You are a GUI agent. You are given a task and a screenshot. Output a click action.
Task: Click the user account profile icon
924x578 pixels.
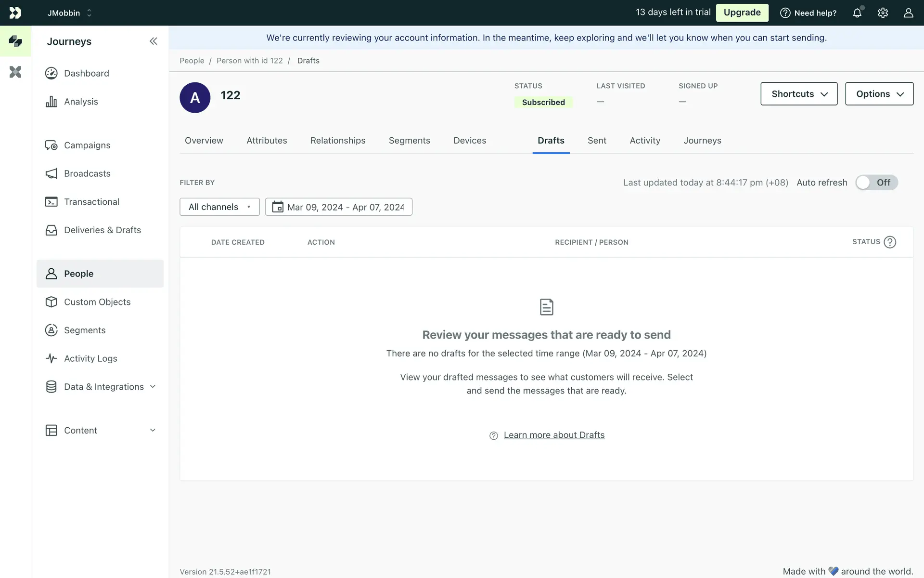pyautogui.click(x=908, y=13)
